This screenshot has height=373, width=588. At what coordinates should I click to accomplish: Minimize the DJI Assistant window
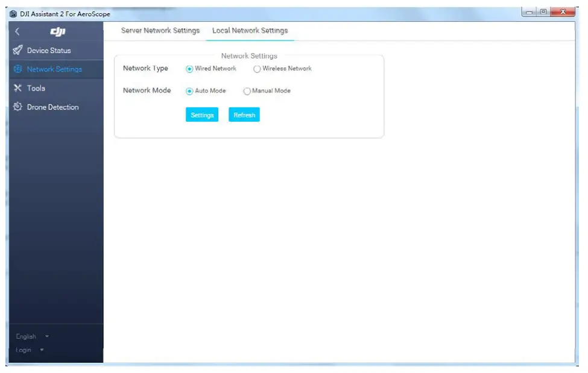point(529,12)
